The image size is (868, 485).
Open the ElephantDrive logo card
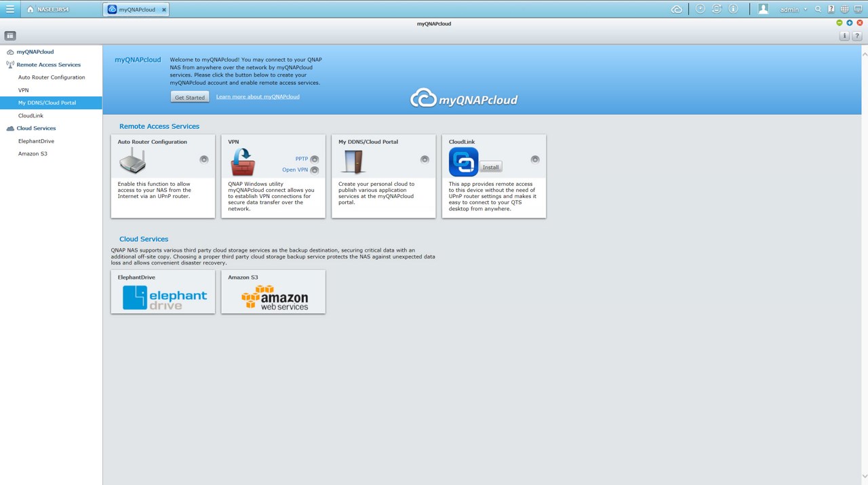[x=165, y=297]
